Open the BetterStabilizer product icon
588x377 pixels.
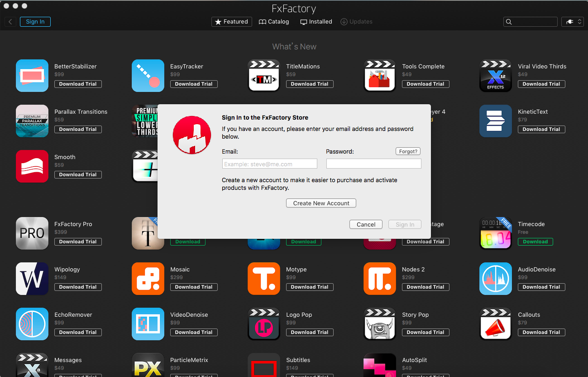click(x=32, y=76)
